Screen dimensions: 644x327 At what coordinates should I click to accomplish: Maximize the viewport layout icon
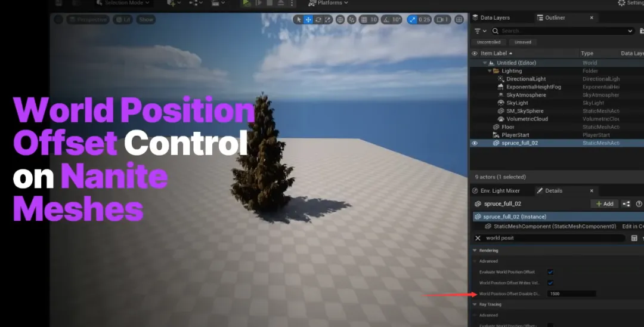point(459,19)
